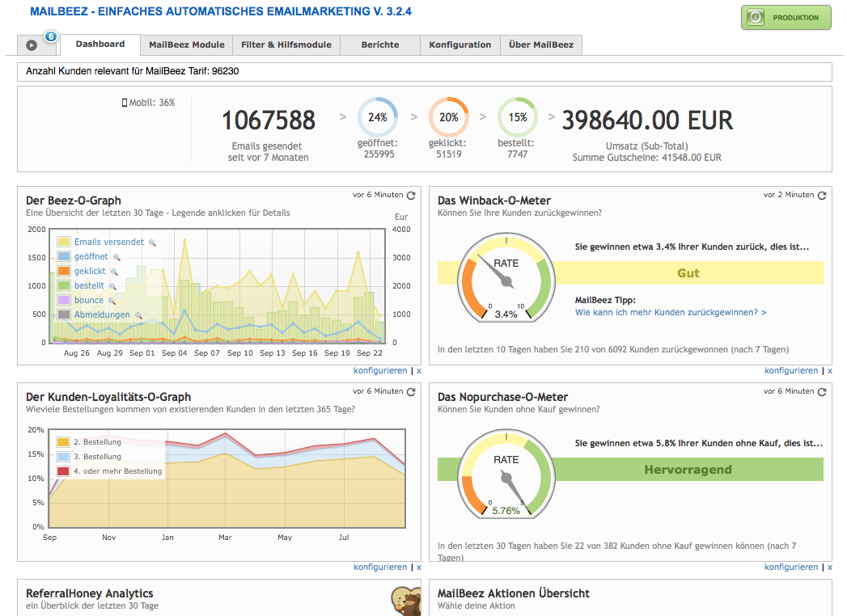847x616 pixels.
Task: Click the 'MailBeez Aktionen Übersicht' heading
Action: point(513,593)
